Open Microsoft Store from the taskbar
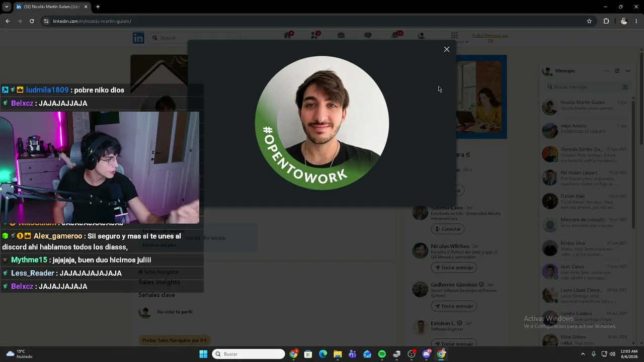 (x=308, y=354)
